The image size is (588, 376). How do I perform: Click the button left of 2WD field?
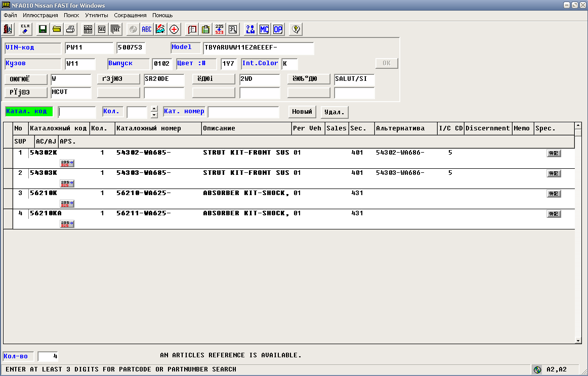(x=214, y=79)
